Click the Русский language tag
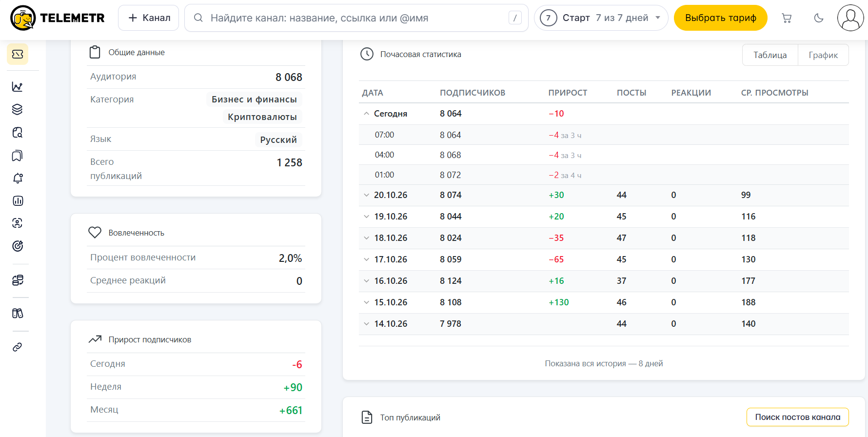Screen dimensions: 868x437 pos(278,140)
